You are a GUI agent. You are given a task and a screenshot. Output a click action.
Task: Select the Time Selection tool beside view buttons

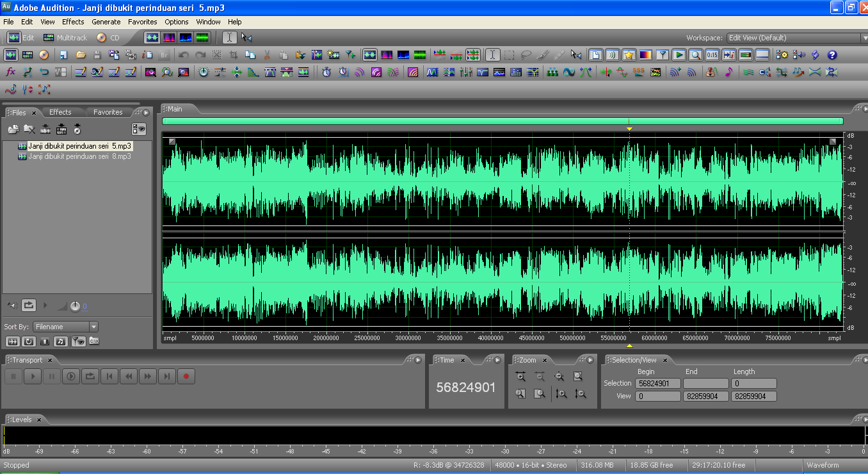click(229, 38)
